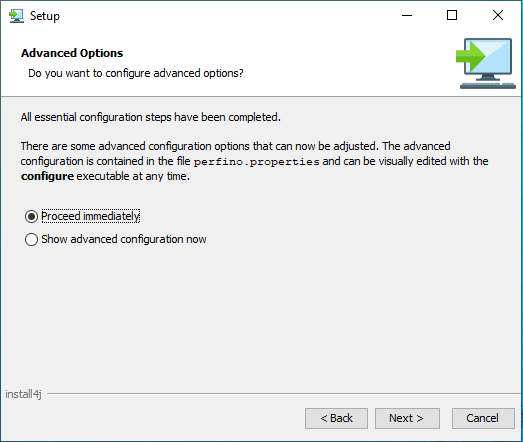Screen dimensions: 523x442
Task: Select the Proceed immediately radio button
Action: click(31, 216)
